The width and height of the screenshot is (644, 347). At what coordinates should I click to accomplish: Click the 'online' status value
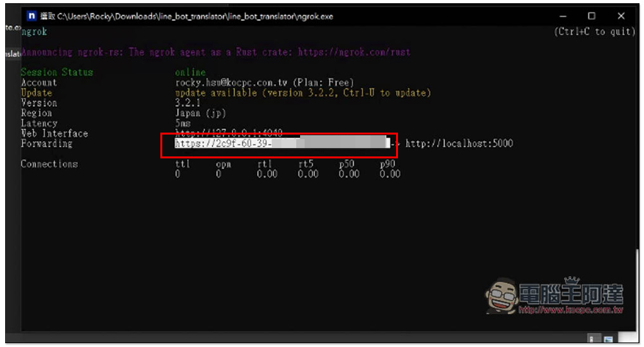point(190,72)
